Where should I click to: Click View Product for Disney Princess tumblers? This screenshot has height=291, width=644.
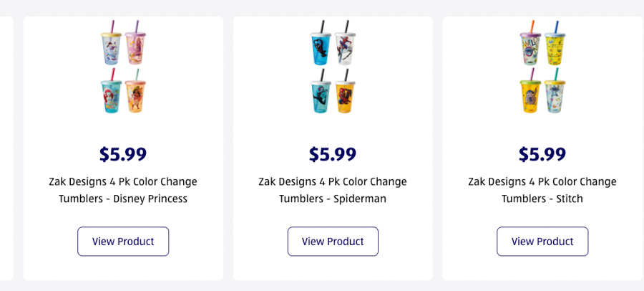coord(123,242)
